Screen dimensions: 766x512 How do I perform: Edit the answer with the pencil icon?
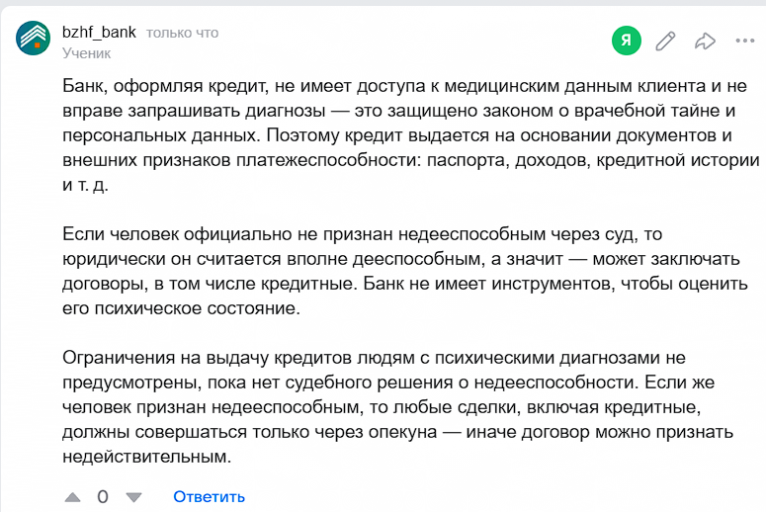[x=665, y=41]
